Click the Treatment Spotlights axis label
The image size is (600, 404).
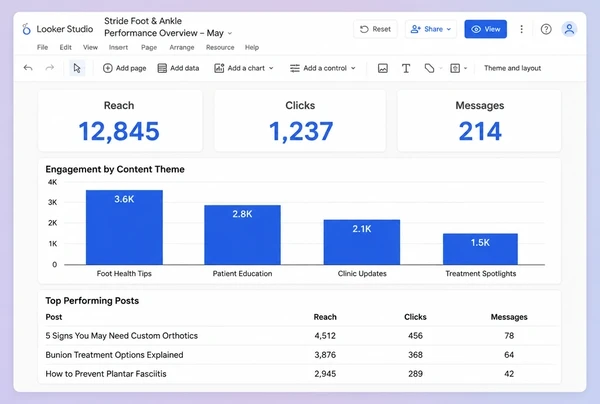(x=481, y=274)
